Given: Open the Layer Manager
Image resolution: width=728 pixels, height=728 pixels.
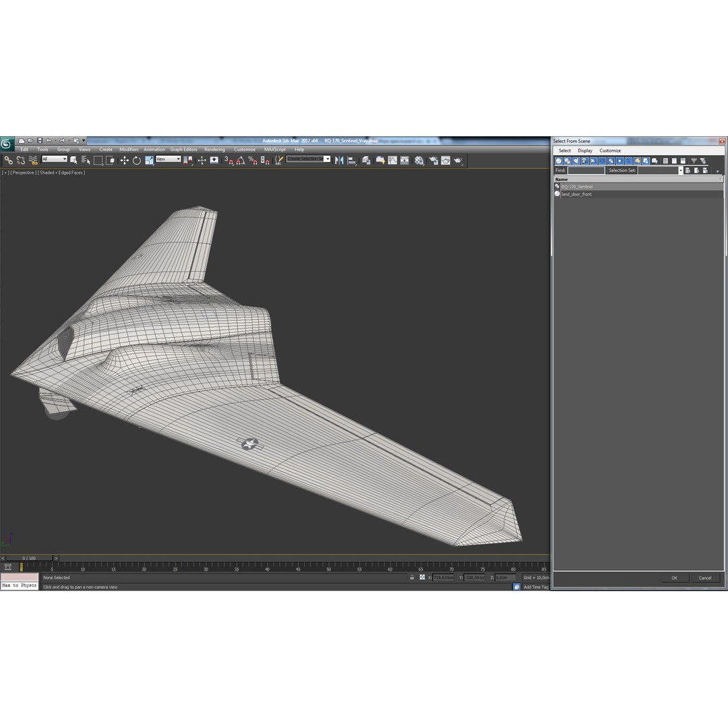Looking at the screenshot, I should pyautogui.click(x=366, y=160).
